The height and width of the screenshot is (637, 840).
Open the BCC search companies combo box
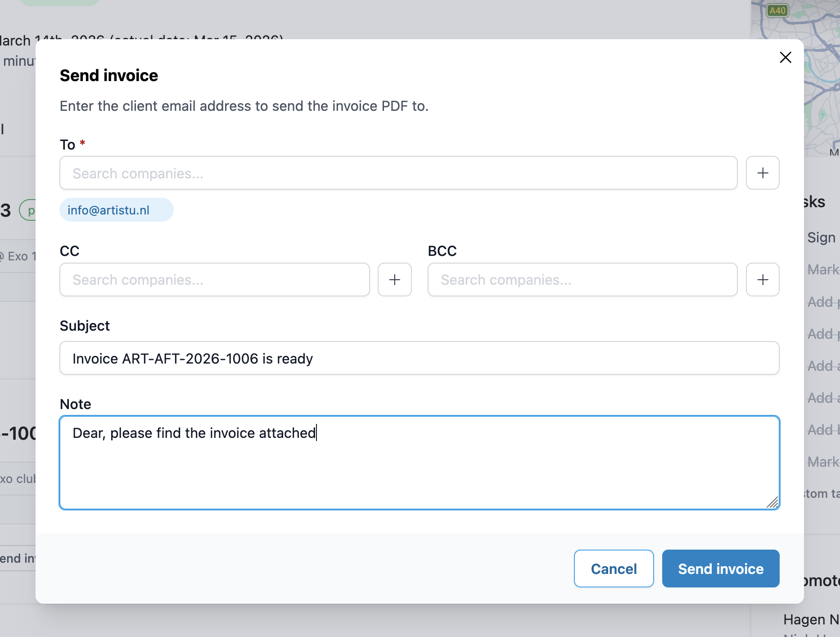coord(582,280)
